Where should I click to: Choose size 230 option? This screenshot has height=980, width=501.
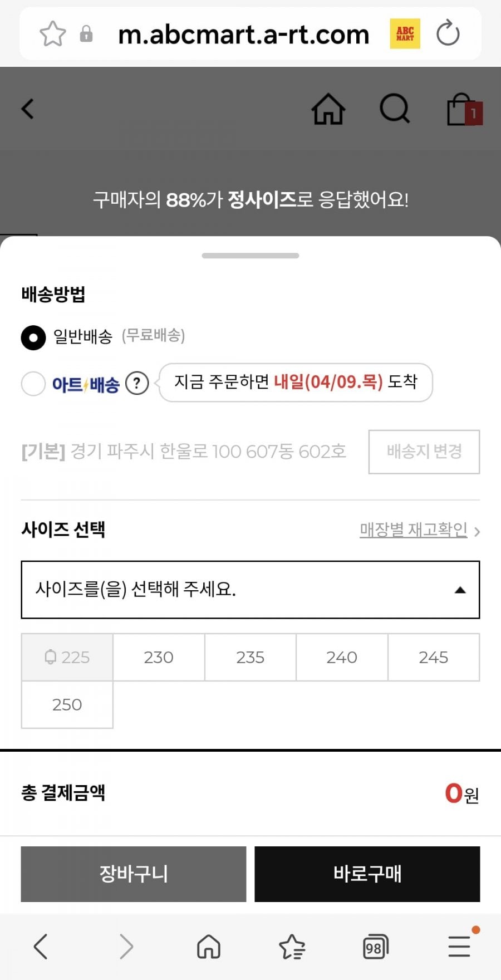click(x=159, y=658)
